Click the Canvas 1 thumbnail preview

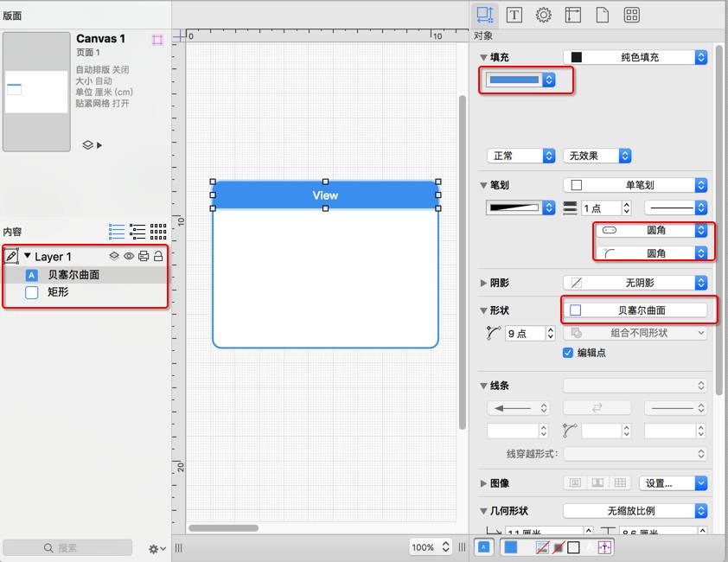pos(36,92)
